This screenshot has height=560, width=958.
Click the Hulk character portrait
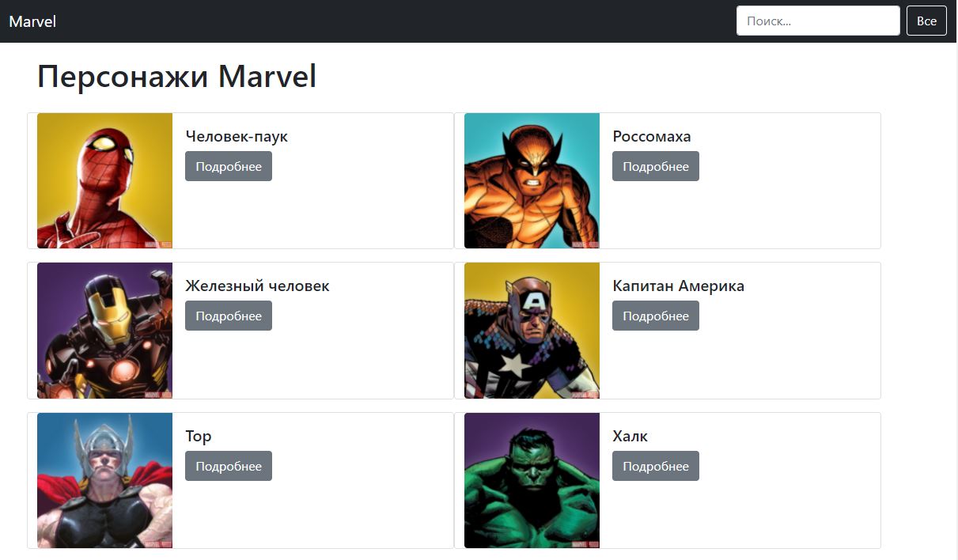(x=531, y=479)
